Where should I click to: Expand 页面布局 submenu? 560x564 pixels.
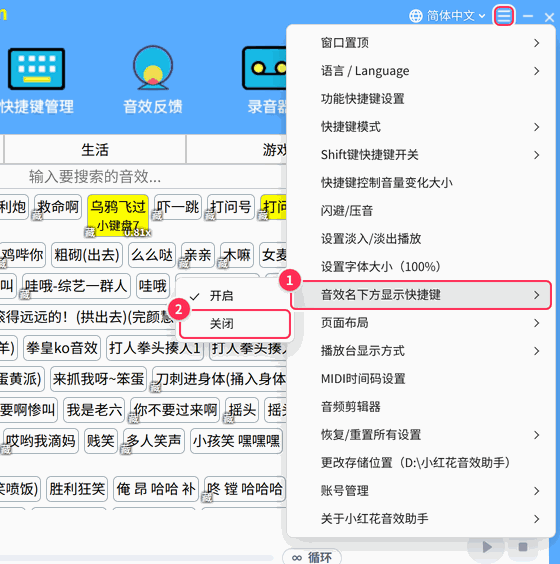pos(421,323)
